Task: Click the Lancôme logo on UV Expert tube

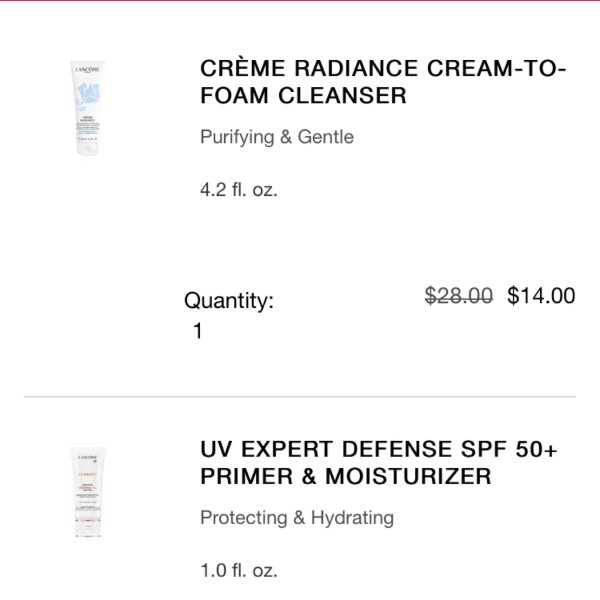Action: click(x=88, y=458)
